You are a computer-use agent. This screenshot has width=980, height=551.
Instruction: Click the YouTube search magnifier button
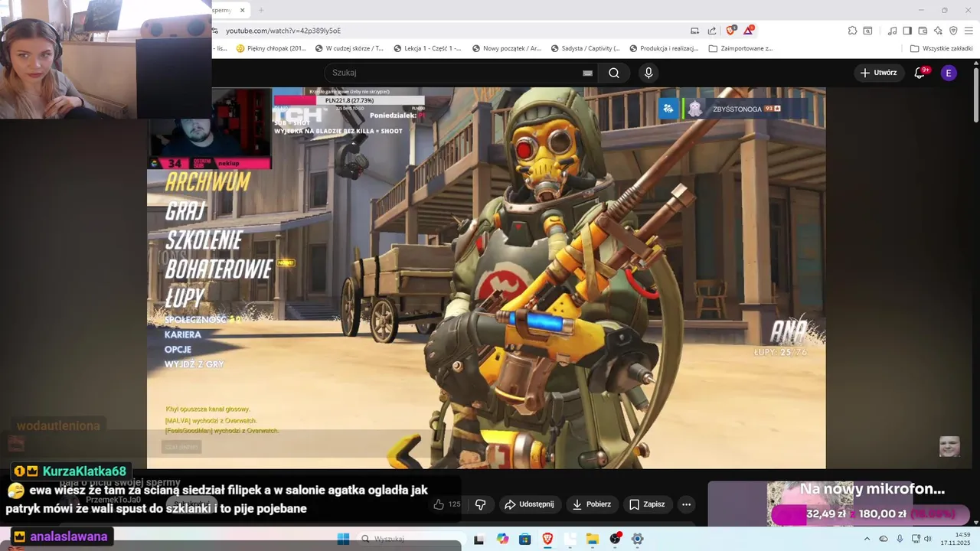coord(614,73)
